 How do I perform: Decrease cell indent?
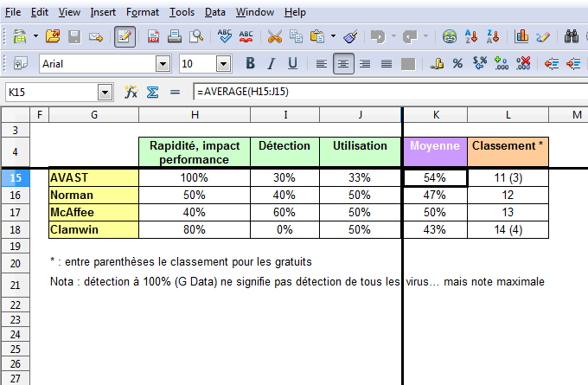(x=552, y=64)
